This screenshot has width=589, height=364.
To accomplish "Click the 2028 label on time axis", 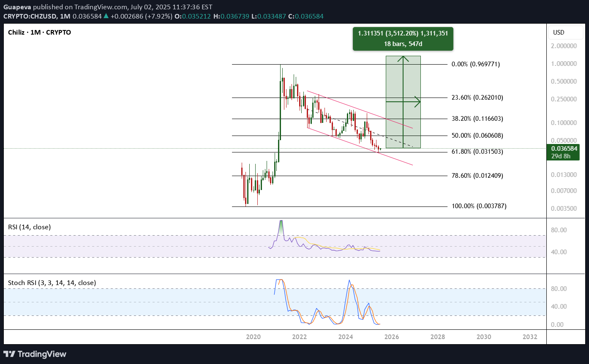I will [x=438, y=337].
